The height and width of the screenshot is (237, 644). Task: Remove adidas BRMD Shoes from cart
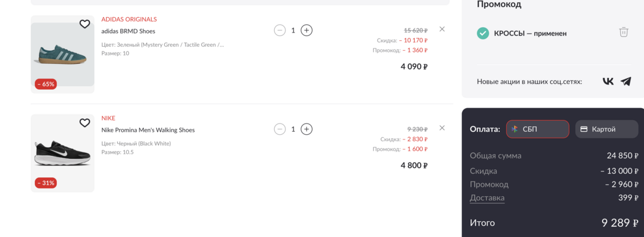(442, 29)
